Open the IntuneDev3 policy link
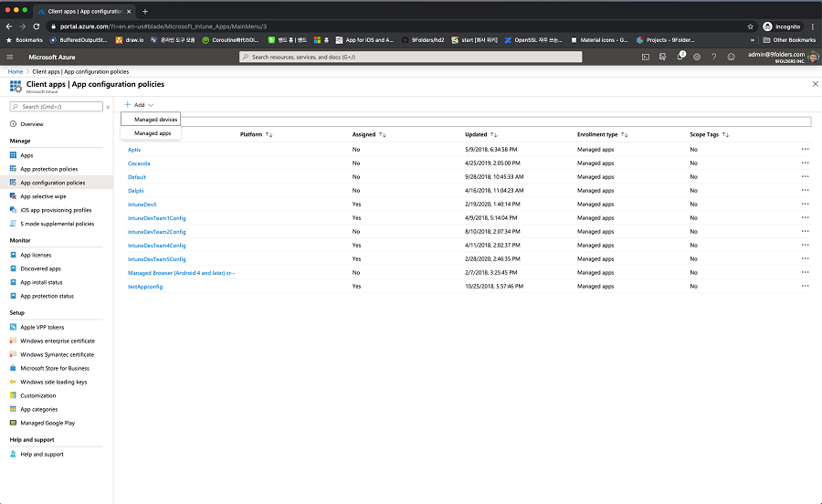 [142, 205]
